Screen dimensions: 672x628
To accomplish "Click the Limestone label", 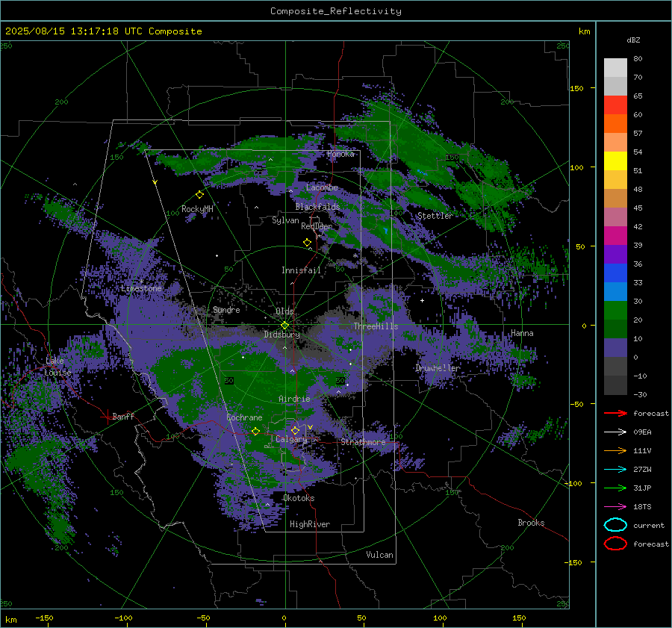I will tap(141, 288).
